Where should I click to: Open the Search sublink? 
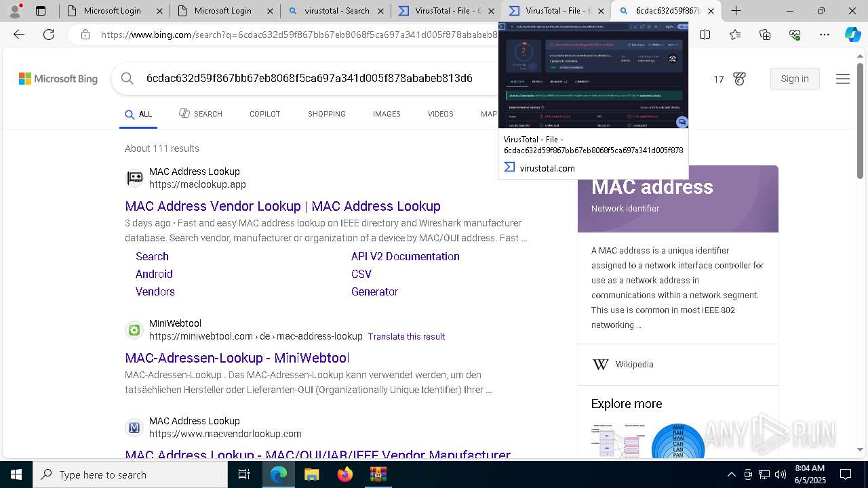[x=152, y=256]
